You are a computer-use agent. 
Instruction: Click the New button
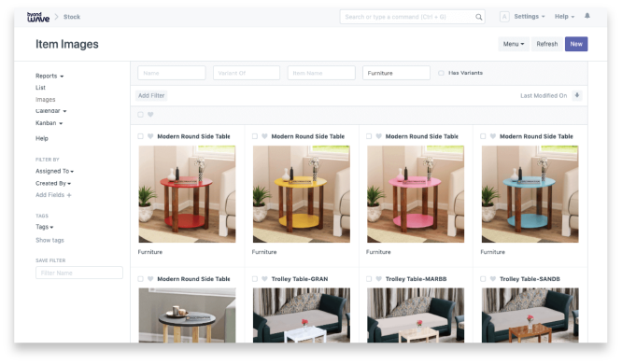576,44
